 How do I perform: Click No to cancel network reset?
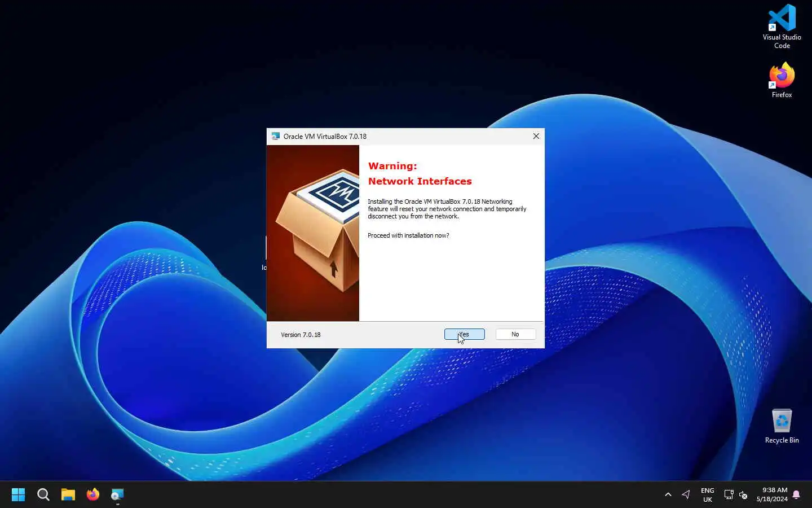tap(515, 334)
